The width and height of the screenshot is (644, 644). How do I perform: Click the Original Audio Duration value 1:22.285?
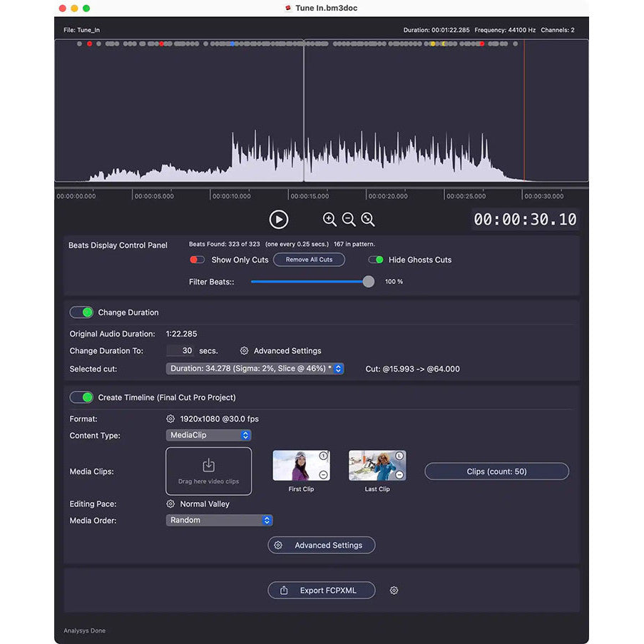pyautogui.click(x=181, y=334)
